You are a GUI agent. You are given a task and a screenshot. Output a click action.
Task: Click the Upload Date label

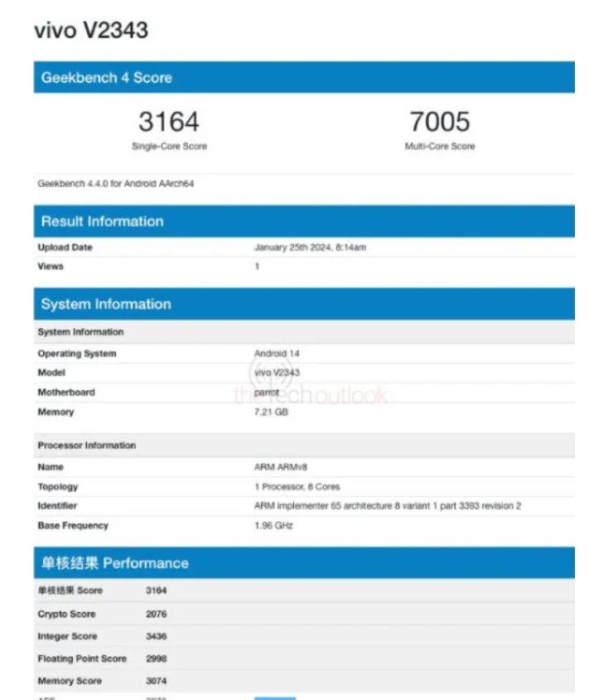click(65, 248)
